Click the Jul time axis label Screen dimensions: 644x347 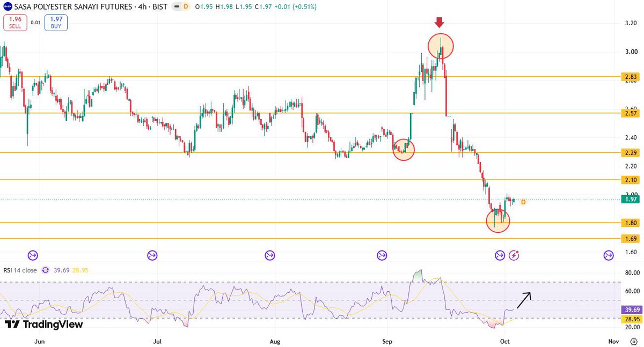(x=157, y=341)
